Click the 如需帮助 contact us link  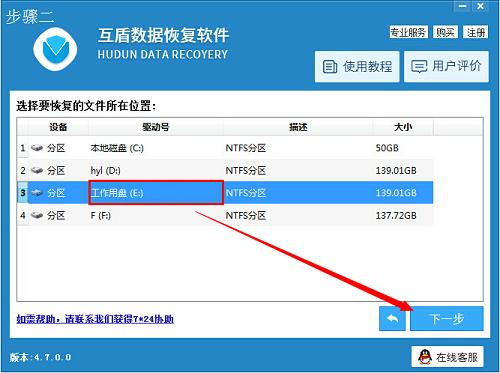95,319
